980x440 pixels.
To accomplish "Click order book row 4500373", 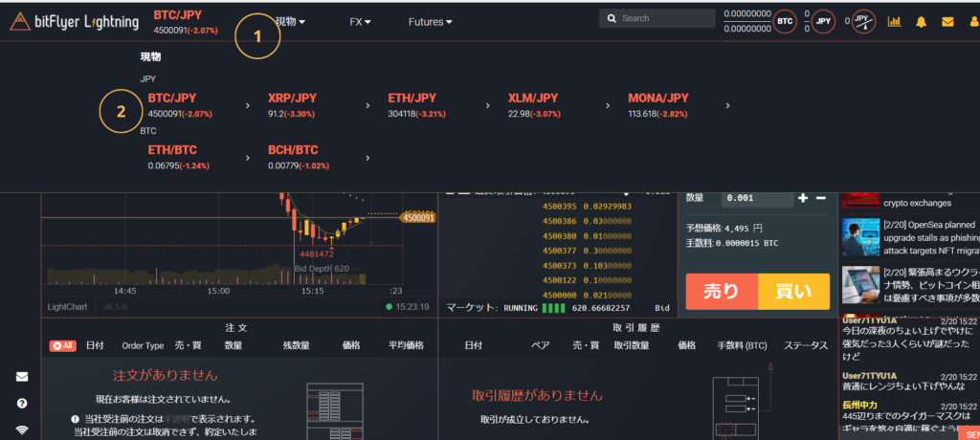I will [588, 266].
